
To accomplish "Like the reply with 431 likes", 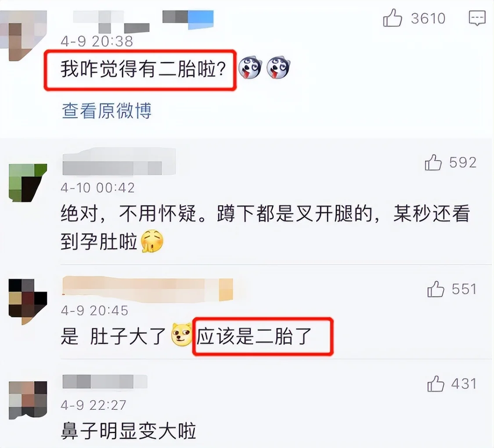I will [436, 384].
